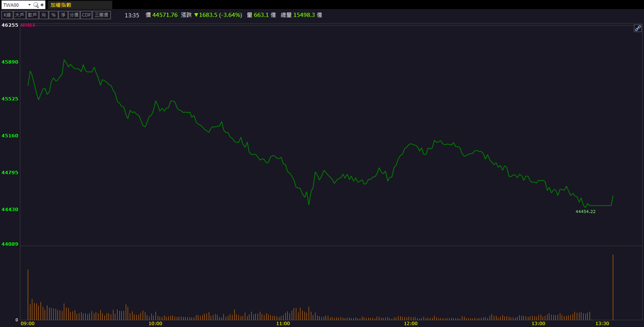The image size is (644, 327).
Task: Click the 13:35 time display
Action: (x=132, y=15)
